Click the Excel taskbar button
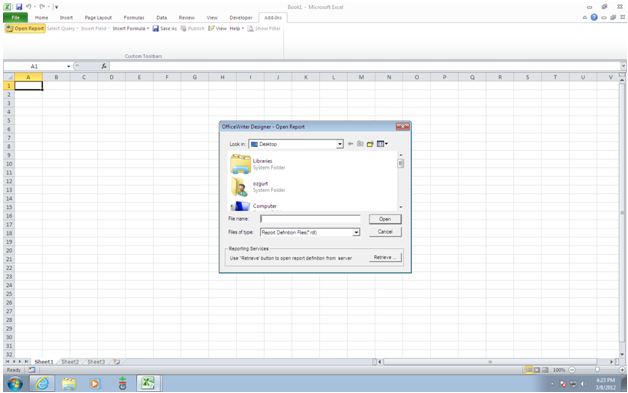628x393 pixels. tap(148, 384)
